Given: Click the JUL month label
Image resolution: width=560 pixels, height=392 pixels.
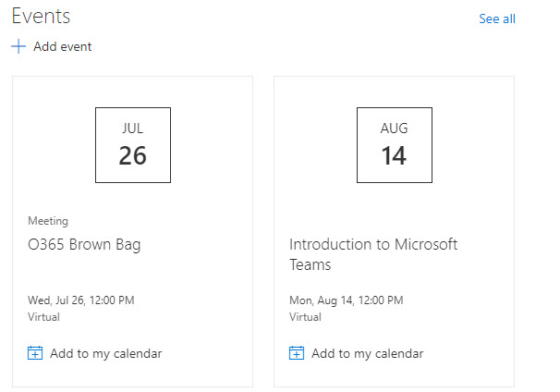Looking at the screenshot, I should (x=132, y=129).
